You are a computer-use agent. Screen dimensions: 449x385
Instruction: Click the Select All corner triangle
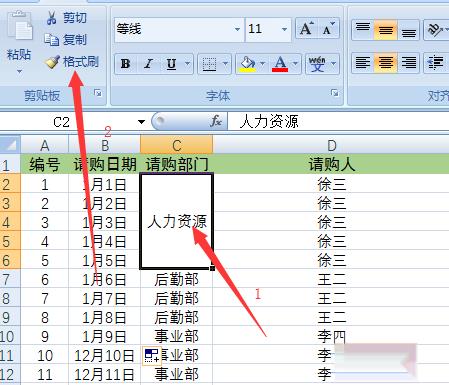pos(10,145)
